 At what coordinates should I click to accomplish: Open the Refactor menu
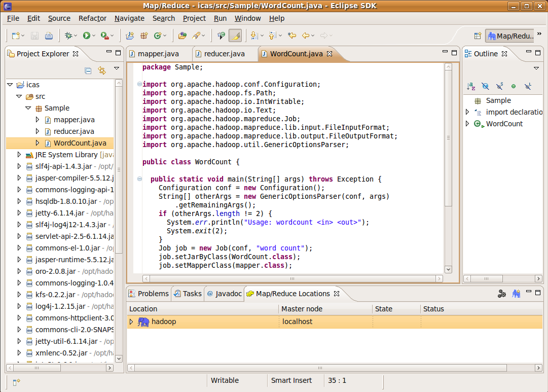click(x=92, y=18)
